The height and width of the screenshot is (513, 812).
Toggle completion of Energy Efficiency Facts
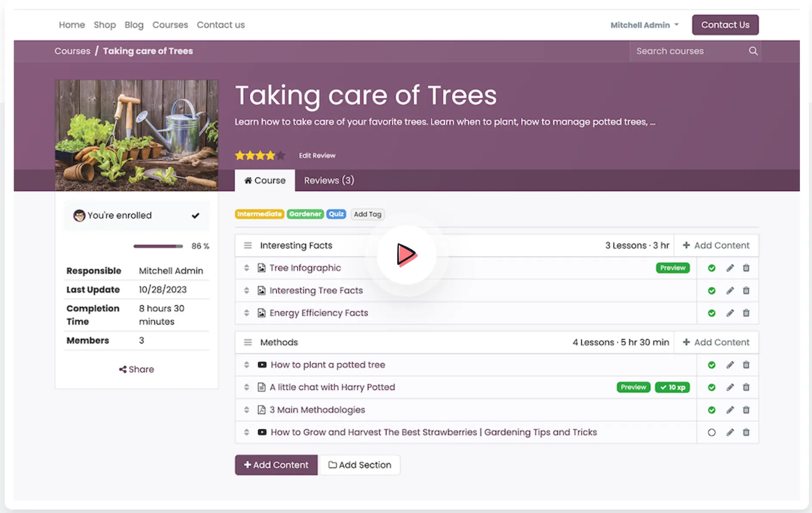pos(712,313)
